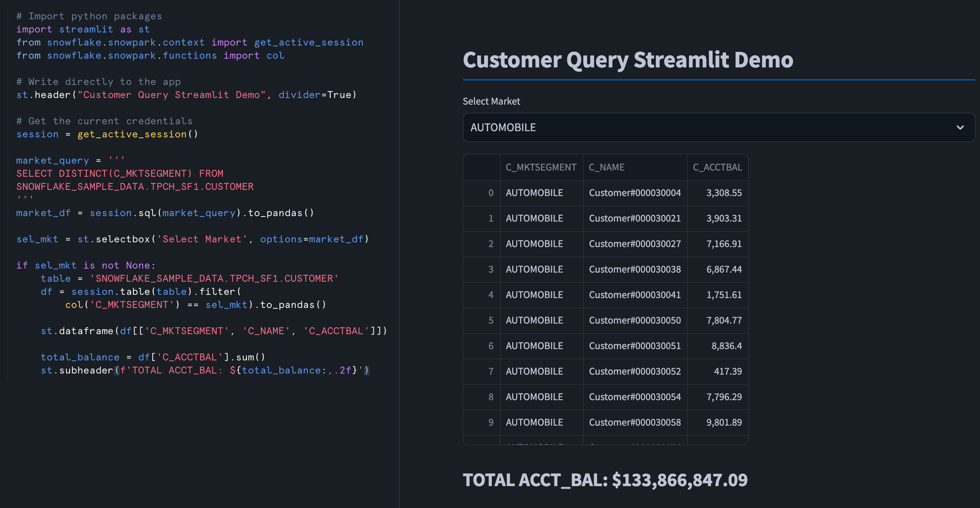980x508 pixels.
Task: Expand the AUTOMOBILE market selectbox
Action: point(647,128)
